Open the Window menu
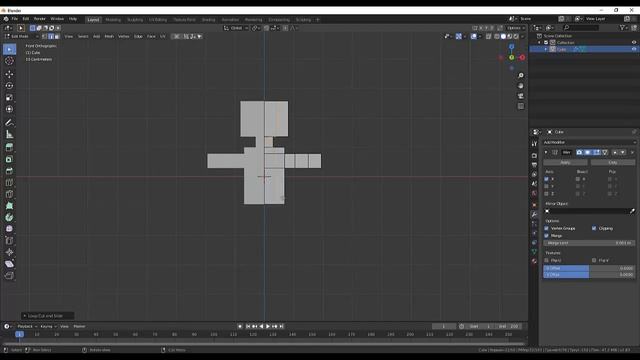This screenshot has width=640, height=360. click(57, 19)
